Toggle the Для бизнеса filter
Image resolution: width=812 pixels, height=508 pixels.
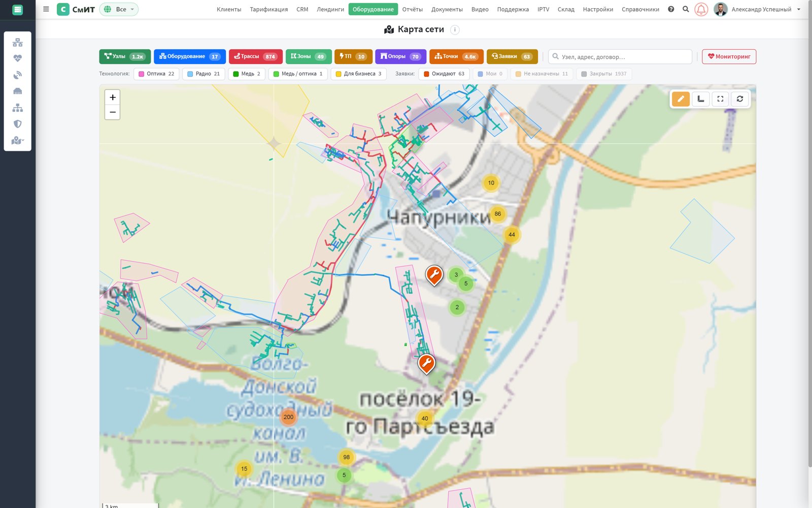(x=358, y=74)
